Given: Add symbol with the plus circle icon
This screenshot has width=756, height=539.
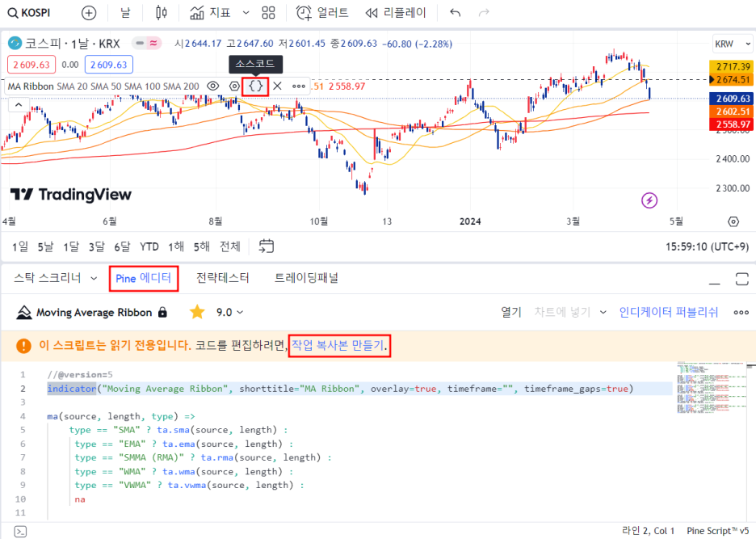Looking at the screenshot, I should [89, 13].
